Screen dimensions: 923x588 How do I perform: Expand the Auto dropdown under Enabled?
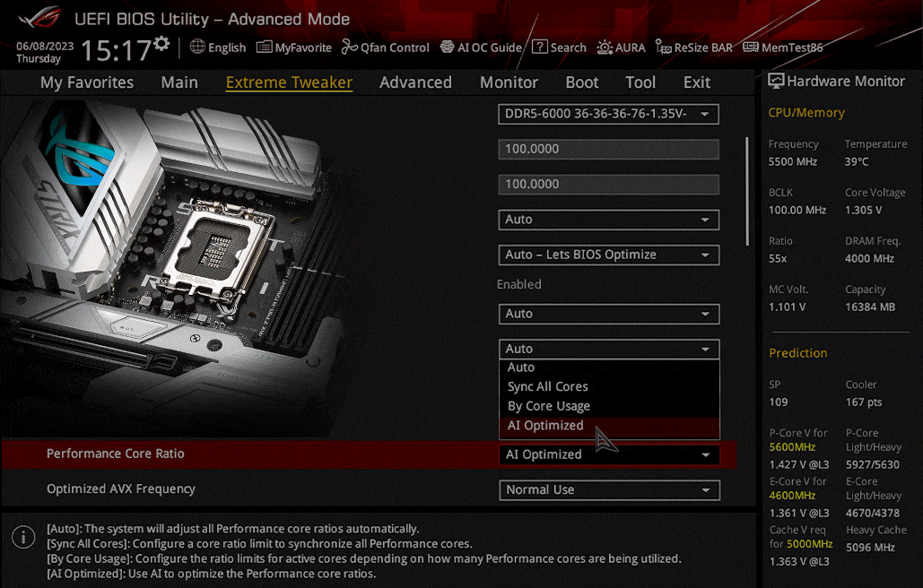[x=609, y=314]
